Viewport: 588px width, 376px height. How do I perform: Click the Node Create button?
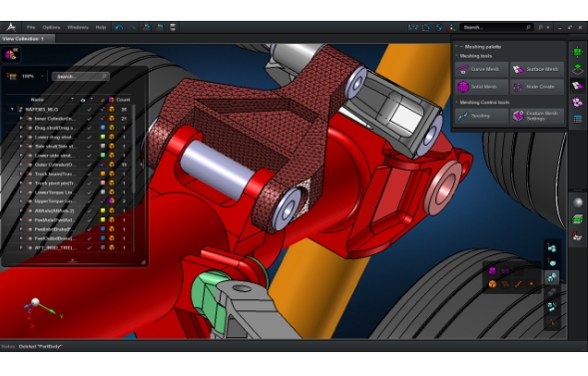tap(537, 87)
